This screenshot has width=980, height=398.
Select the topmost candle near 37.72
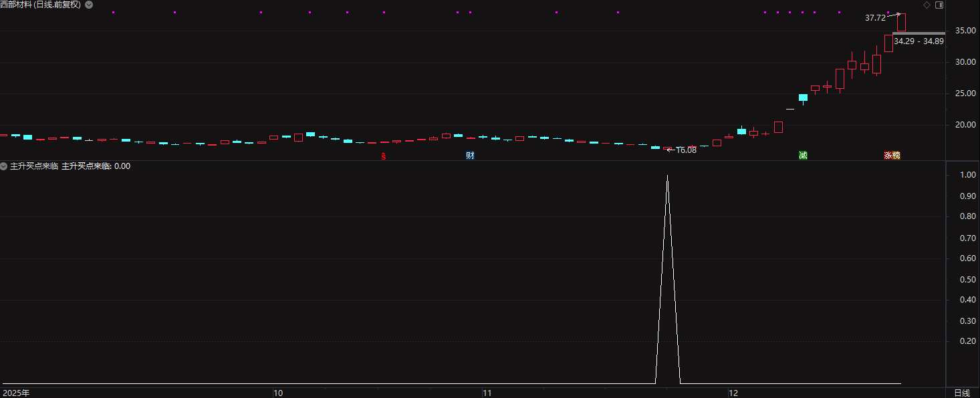pyautogui.click(x=901, y=22)
